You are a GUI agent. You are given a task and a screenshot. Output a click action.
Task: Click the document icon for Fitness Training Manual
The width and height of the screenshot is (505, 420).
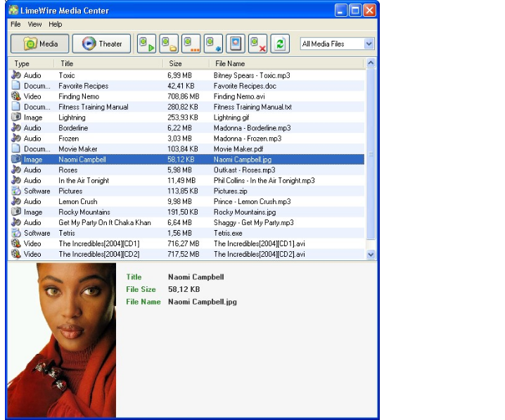pyautogui.click(x=16, y=107)
